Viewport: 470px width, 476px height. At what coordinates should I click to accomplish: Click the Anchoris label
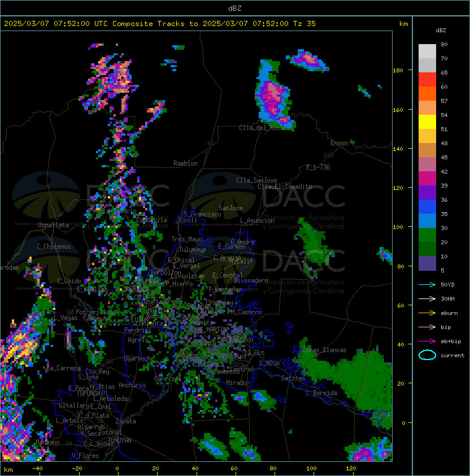pyautogui.click(x=132, y=385)
